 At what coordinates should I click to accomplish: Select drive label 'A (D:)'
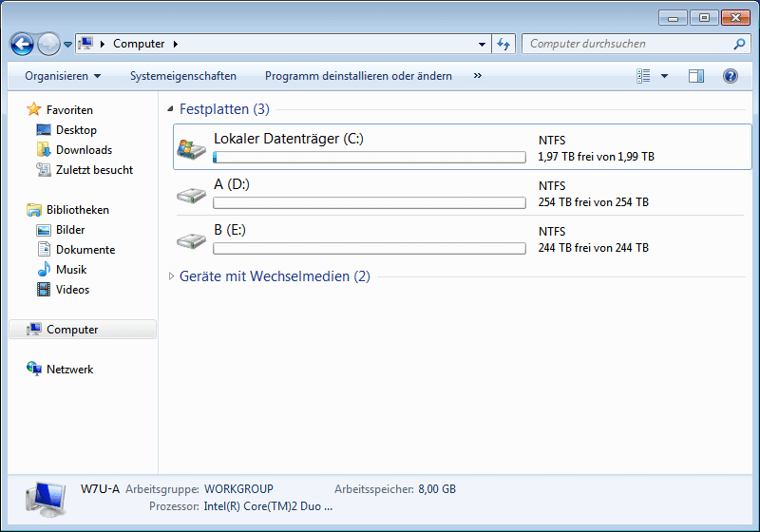tap(232, 184)
